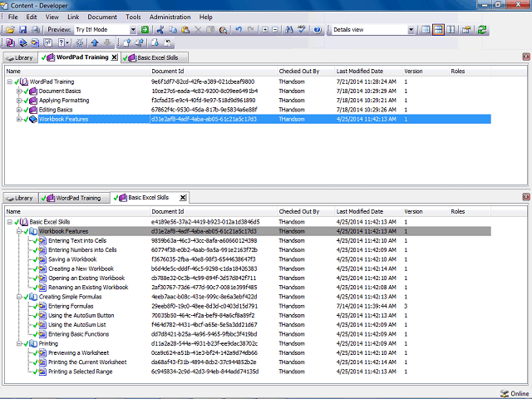Open the Document menu
The height and width of the screenshot is (399, 532).
[102, 17]
